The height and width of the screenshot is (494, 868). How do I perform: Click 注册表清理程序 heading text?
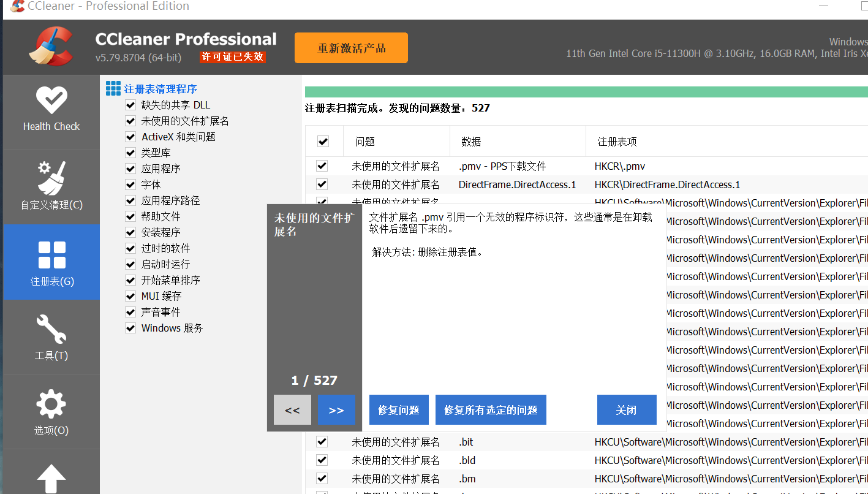[160, 89]
